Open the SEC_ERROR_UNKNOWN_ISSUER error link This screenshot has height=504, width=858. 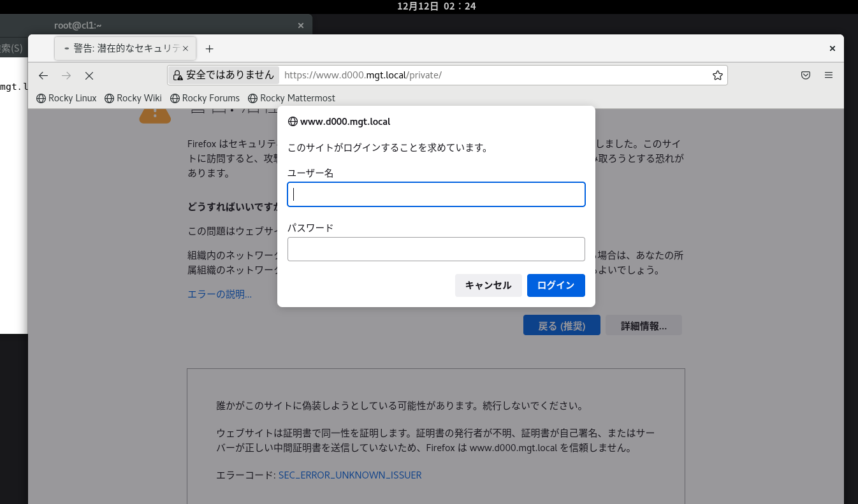coord(349,475)
